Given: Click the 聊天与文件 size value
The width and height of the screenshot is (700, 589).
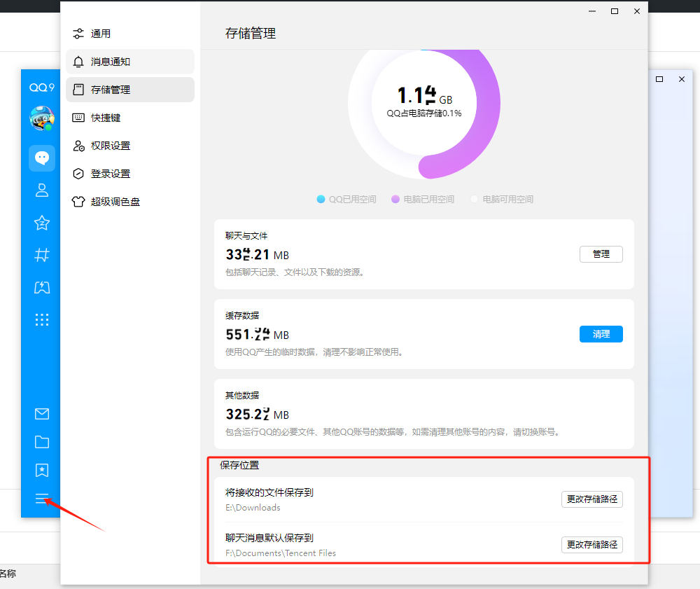Looking at the screenshot, I should pyautogui.click(x=257, y=254).
